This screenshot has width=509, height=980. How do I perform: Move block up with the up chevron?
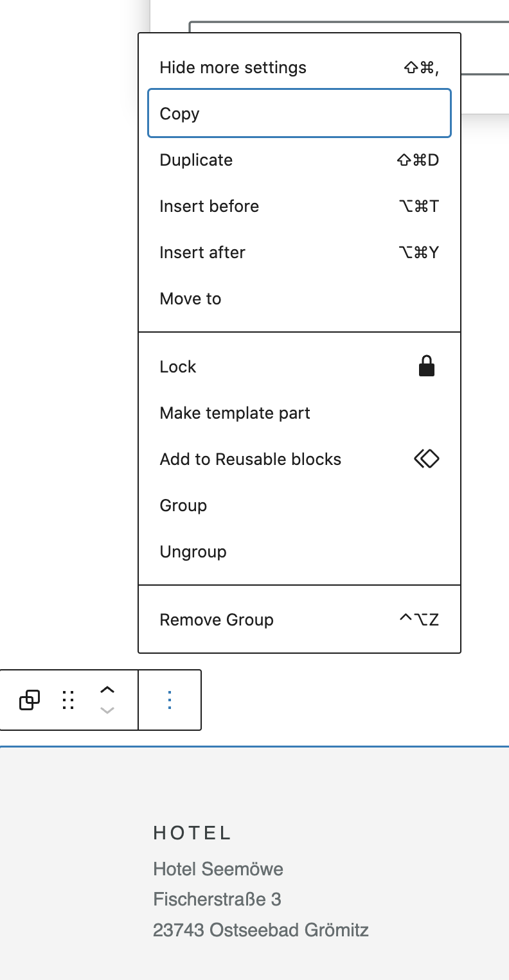[x=107, y=690]
